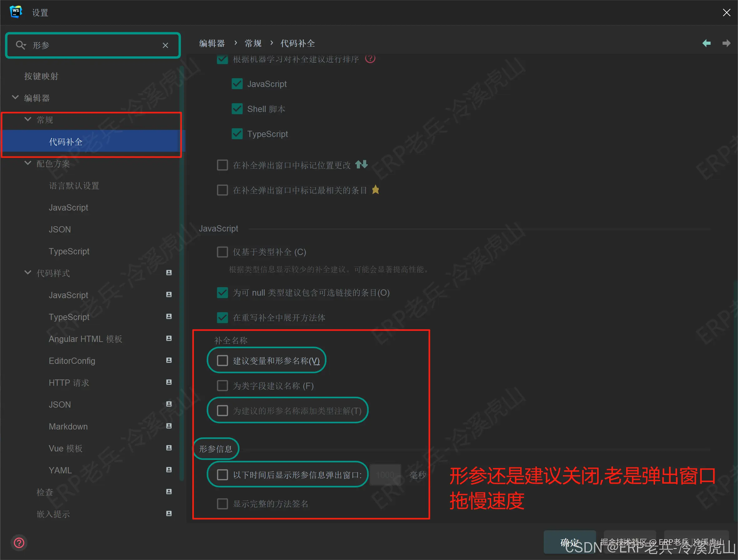Open help icon next to machine learning sorting option
738x560 pixels.
coord(370,59)
